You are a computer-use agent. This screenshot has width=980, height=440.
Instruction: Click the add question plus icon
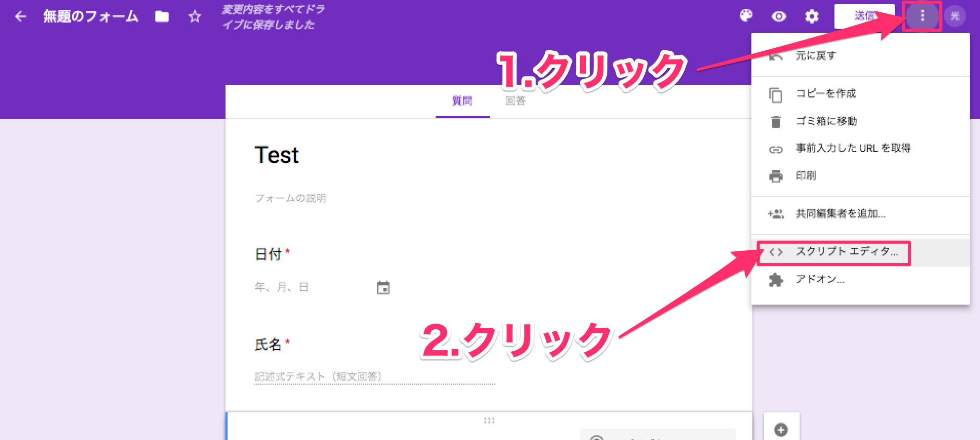(x=781, y=429)
